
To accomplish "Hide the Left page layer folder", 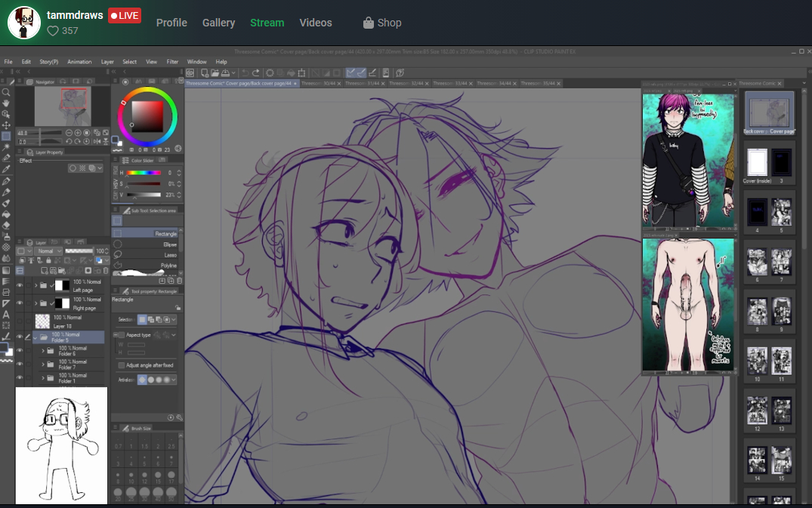I will point(20,285).
